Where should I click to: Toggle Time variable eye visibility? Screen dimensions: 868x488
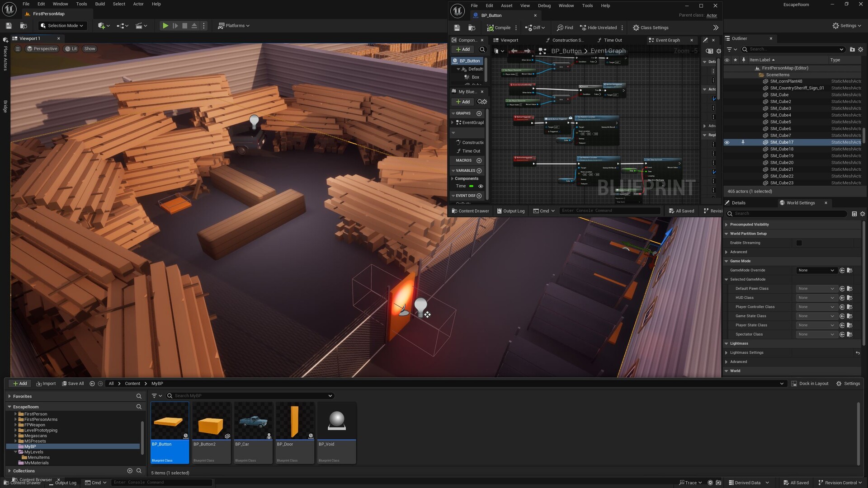pyautogui.click(x=481, y=186)
